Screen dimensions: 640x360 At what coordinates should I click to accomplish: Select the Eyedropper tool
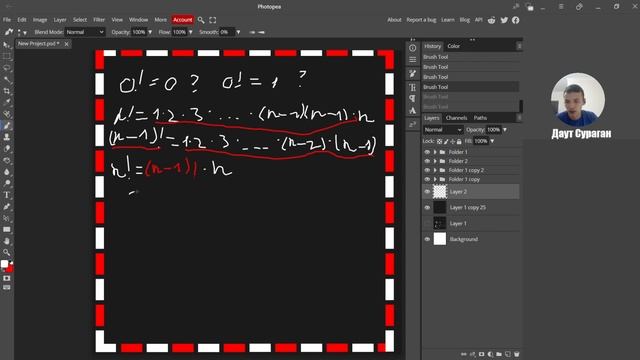click(x=7, y=102)
